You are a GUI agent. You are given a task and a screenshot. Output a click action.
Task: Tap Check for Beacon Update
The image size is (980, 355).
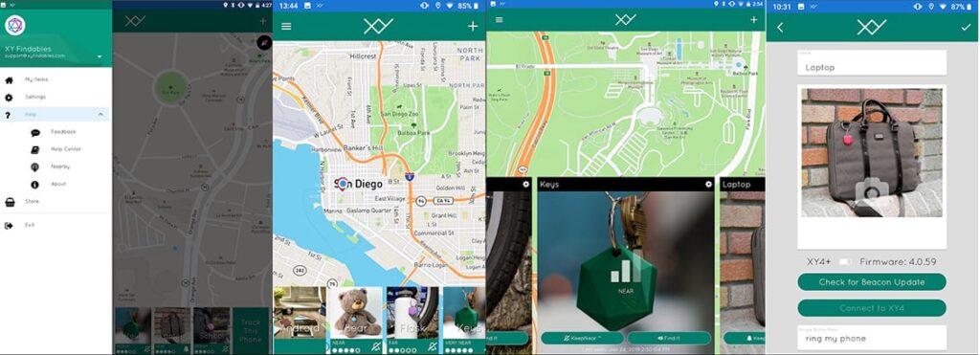(x=872, y=282)
